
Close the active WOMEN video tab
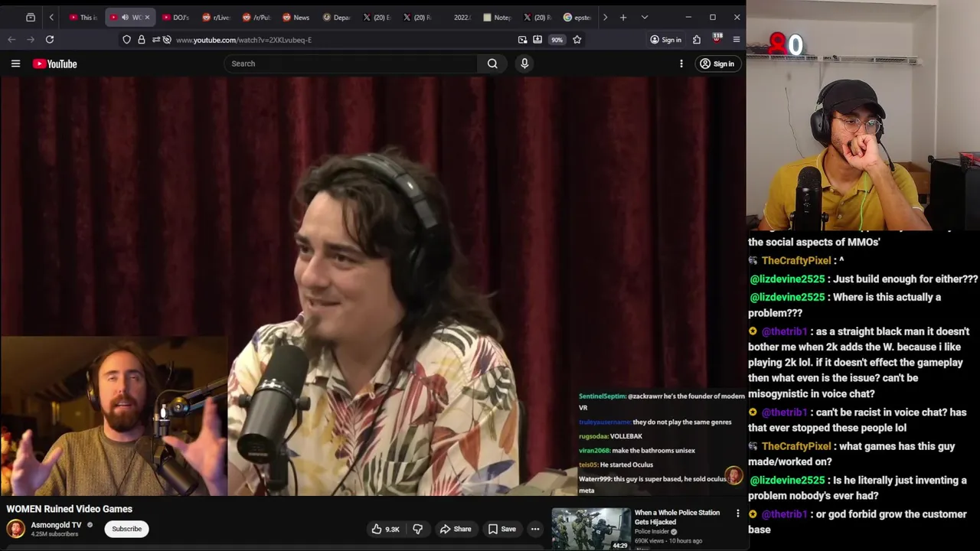(x=147, y=17)
